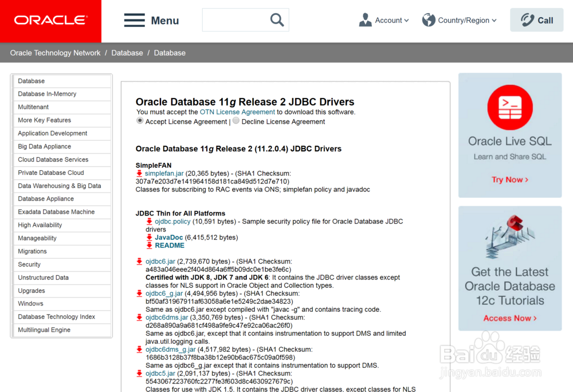Click download arrow beside ojdbc6_g.jar

coord(139,293)
